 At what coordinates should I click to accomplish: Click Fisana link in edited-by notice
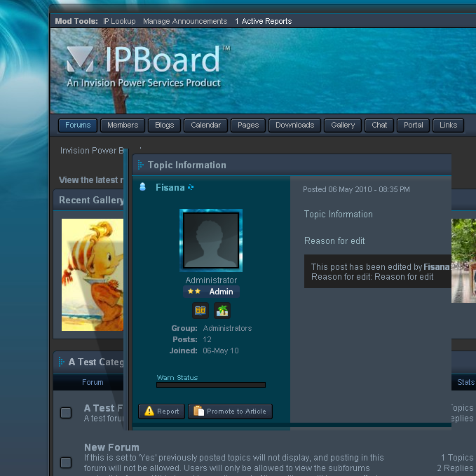click(437, 267)
